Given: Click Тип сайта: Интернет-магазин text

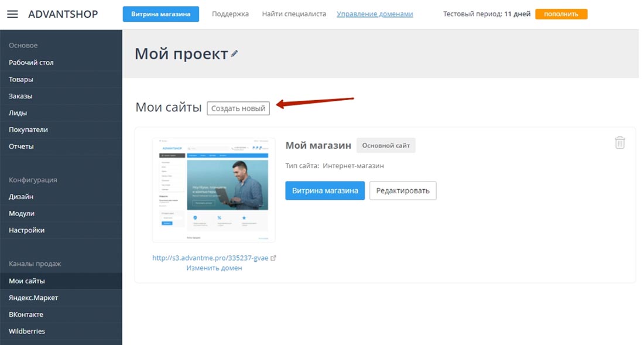Looking at the screenshot, I should [335, 166].
